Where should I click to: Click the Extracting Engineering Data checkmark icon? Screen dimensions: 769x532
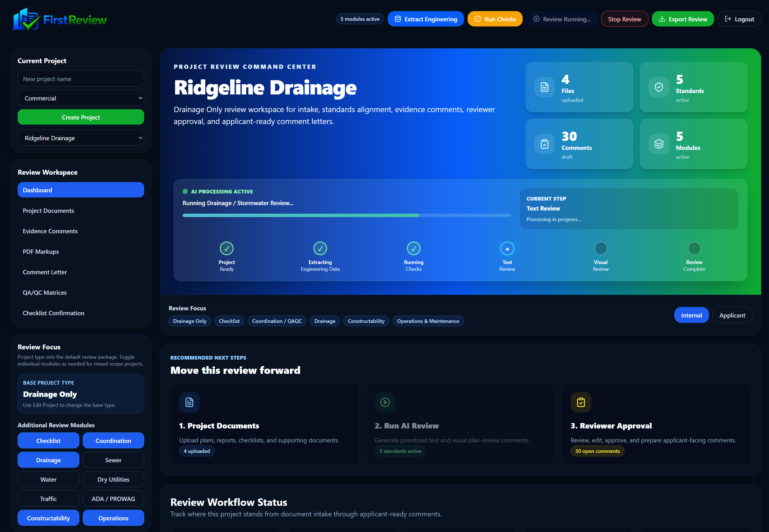click(320, 248)
